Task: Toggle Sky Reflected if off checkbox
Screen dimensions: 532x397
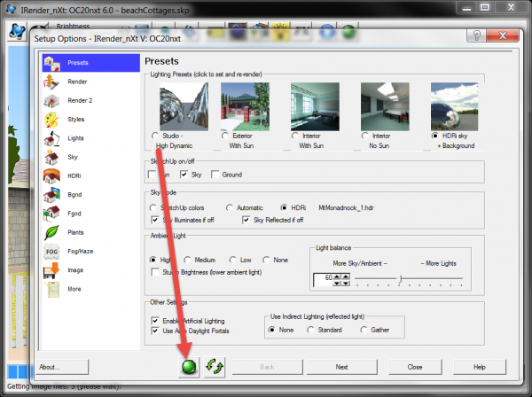Action: click(x=247, y=219)
